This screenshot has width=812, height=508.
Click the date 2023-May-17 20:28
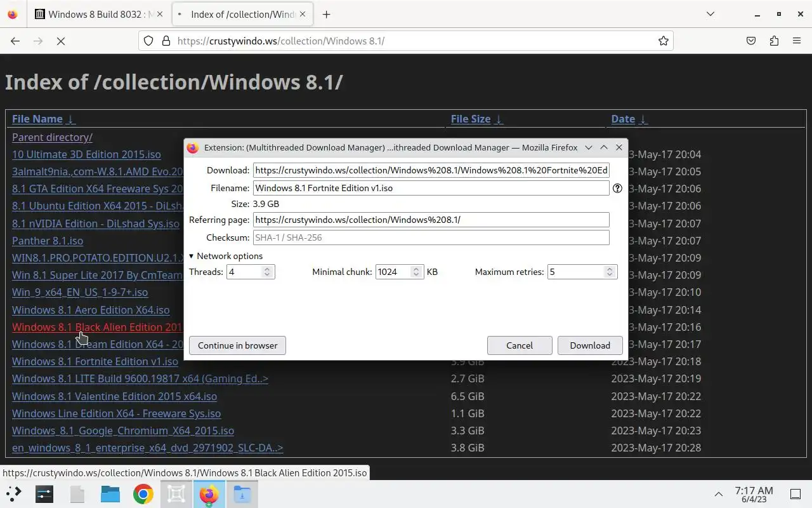click(656, 448)
